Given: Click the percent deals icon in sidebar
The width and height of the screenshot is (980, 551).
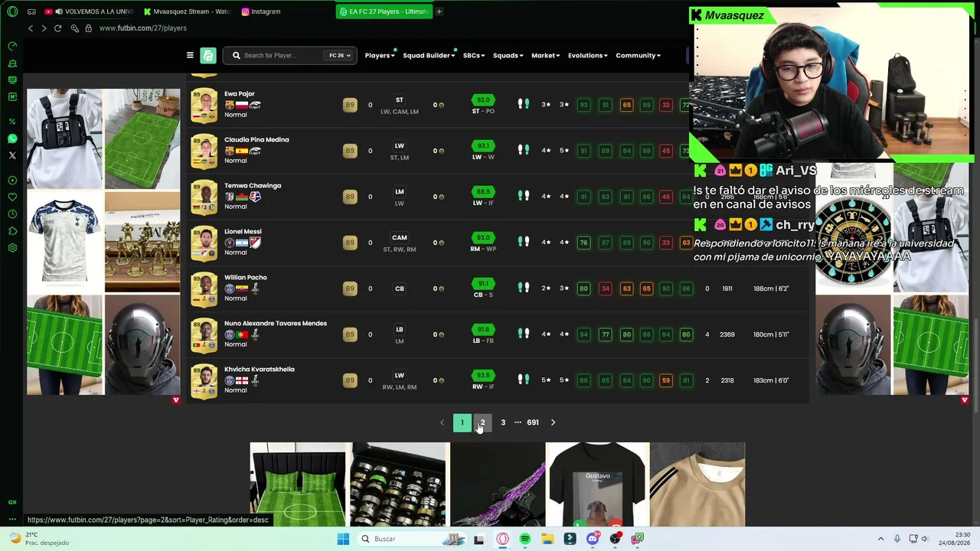Looking at the screenshot, I should [12, 122].
